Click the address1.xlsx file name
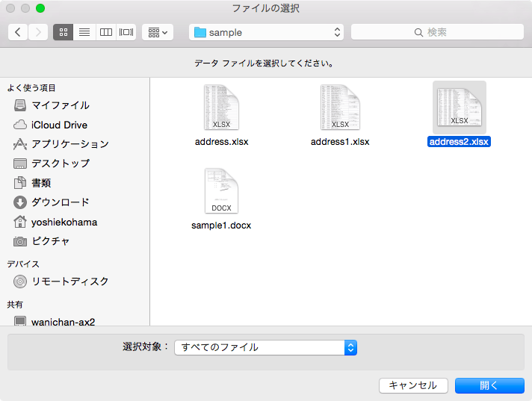The height and width of the screenshot is (401, 532). (x=340, y=142)
